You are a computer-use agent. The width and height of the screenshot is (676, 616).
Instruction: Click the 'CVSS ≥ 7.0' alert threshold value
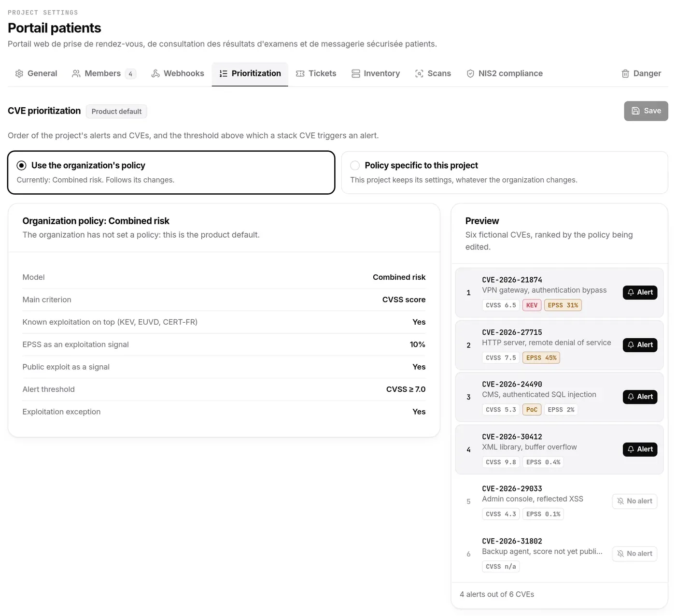[x=406, y=389]
